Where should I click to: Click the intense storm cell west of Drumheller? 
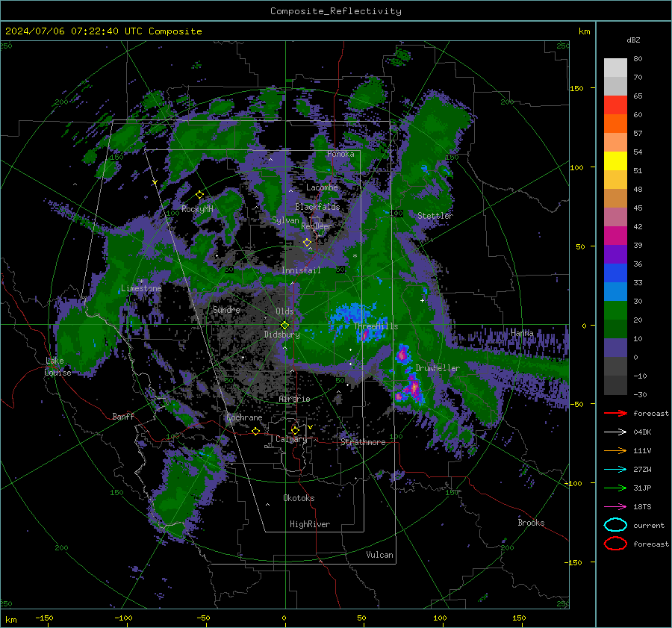coord(402,354)
